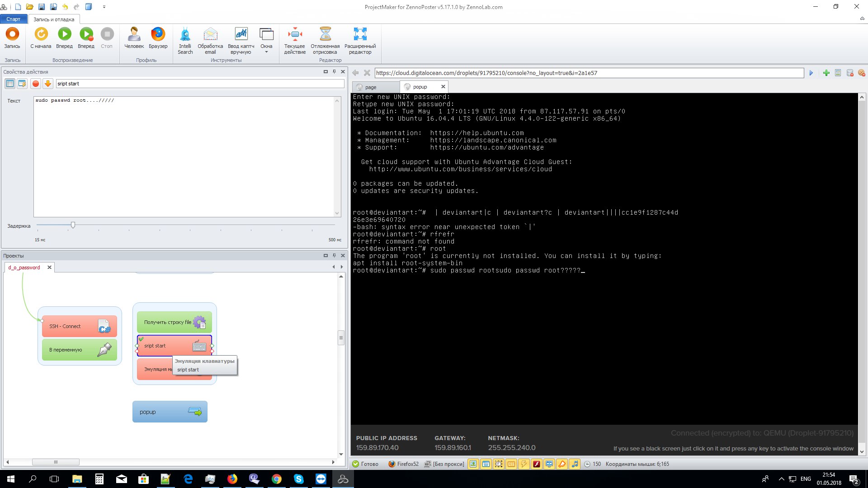The width and height of the screenshot is (868, 488).
Task: Toggle Отложенная отрисовка
Action: (x=325, y=41)
